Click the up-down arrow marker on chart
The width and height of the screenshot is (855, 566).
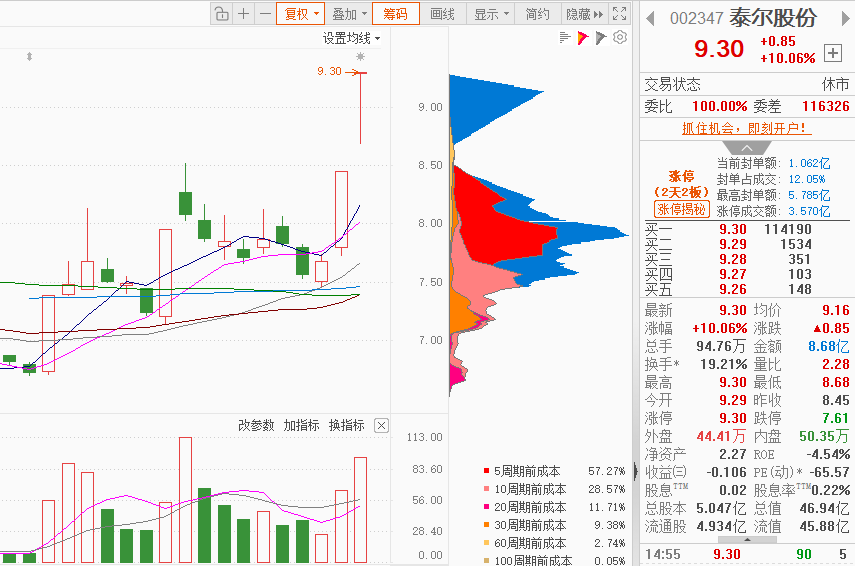[x=29, y=56]
